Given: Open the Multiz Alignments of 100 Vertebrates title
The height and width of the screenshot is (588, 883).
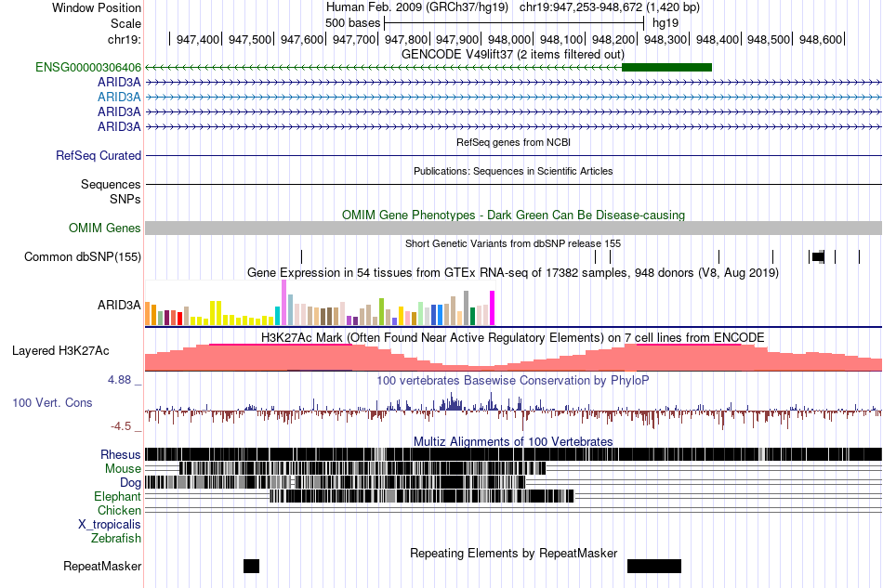Looking at the screenshot, I should tap(513, 442).
